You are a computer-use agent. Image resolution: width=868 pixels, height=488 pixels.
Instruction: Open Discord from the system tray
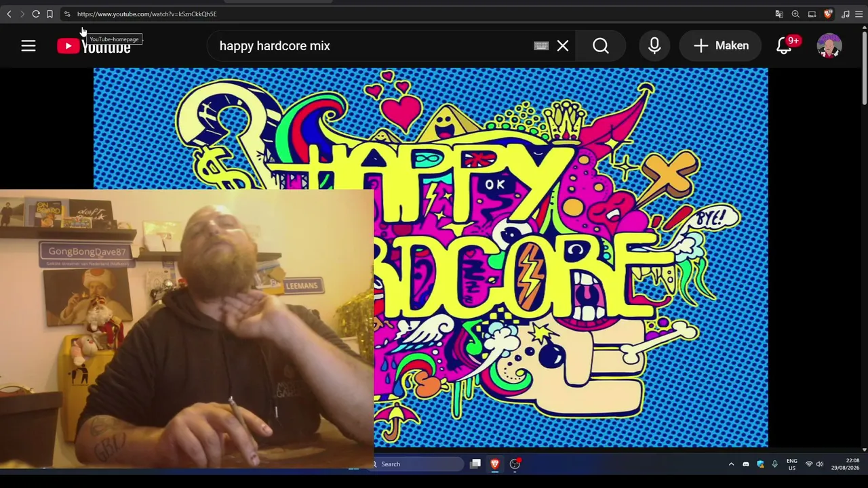click(746, 464)
